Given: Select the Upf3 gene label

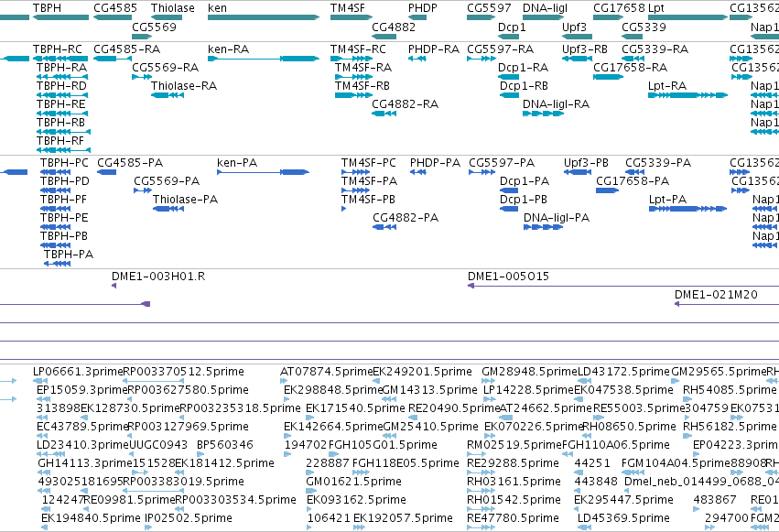Looking at the screenshot, I should [574, 27].
